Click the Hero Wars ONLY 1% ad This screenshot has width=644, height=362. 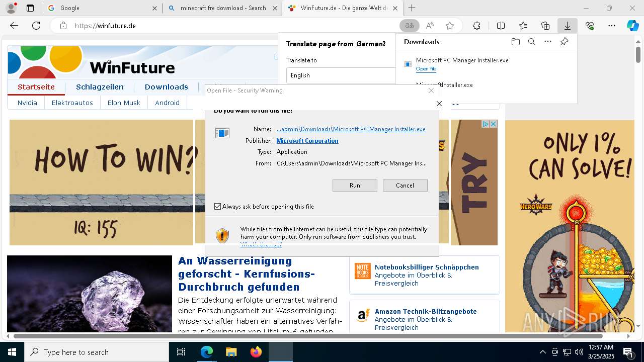(570, 226)
